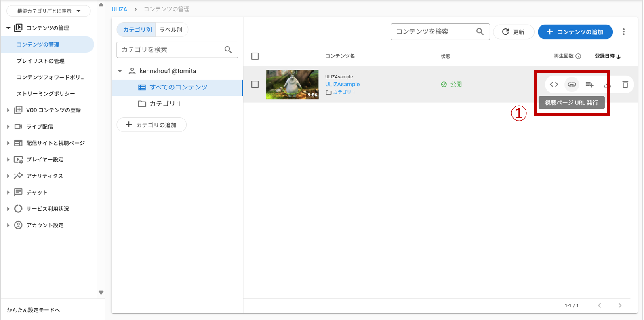The height and width of the screenshot is (320, 644).
Task: Expand the プレイヤー設定 sidebar section
Action: (8, 159)
